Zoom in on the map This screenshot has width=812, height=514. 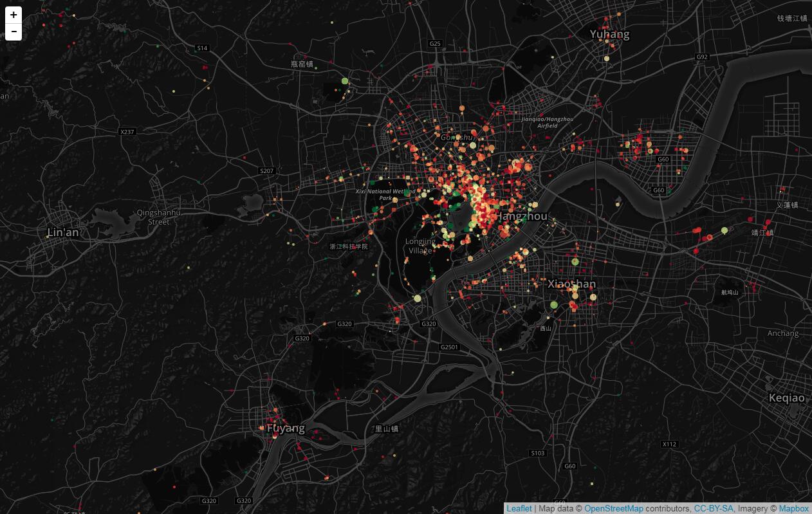coord(14,15)
